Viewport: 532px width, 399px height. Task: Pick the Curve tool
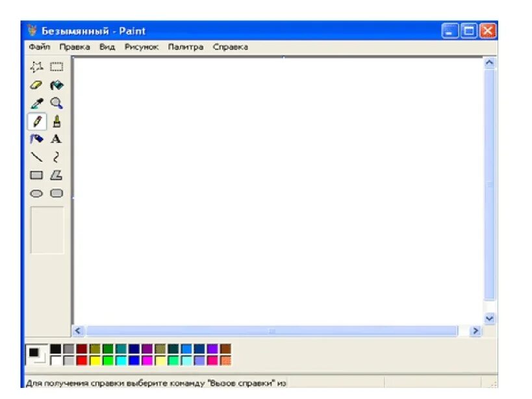[57, 157]
